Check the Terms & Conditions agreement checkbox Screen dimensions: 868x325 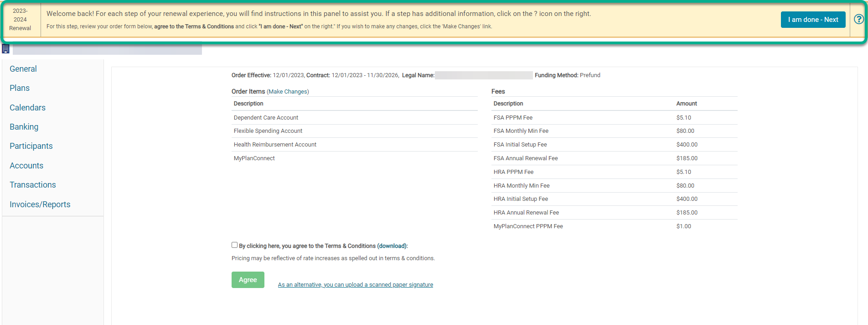coord(234,245)
